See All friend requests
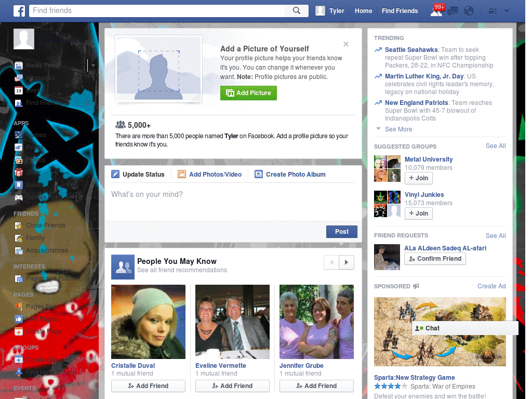 pyautogui.click(x=495, y=236)
